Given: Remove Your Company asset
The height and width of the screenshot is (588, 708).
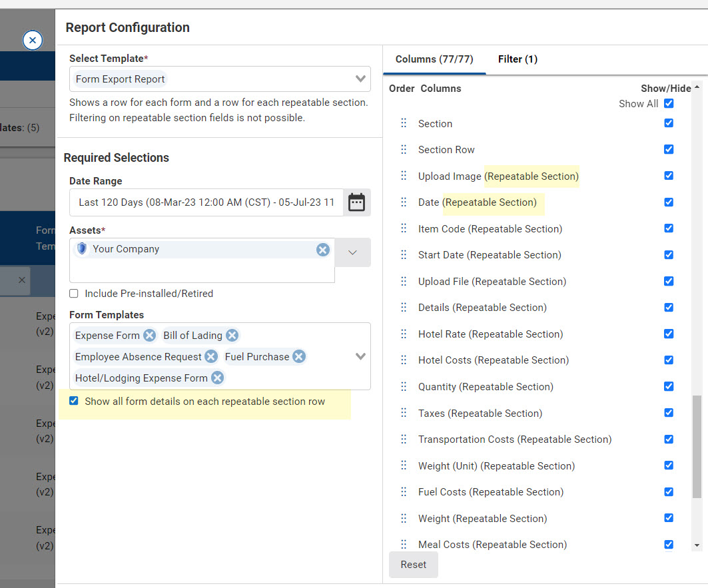Looking at the screenshot, I should [322, 250].
